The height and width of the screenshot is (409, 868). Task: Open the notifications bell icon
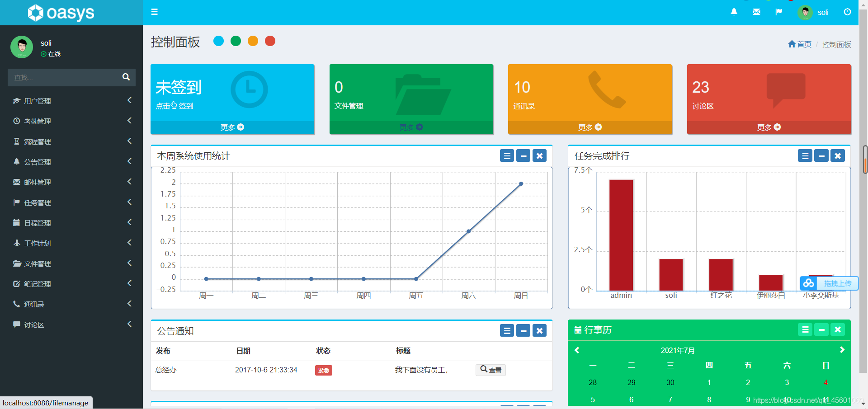733,12
